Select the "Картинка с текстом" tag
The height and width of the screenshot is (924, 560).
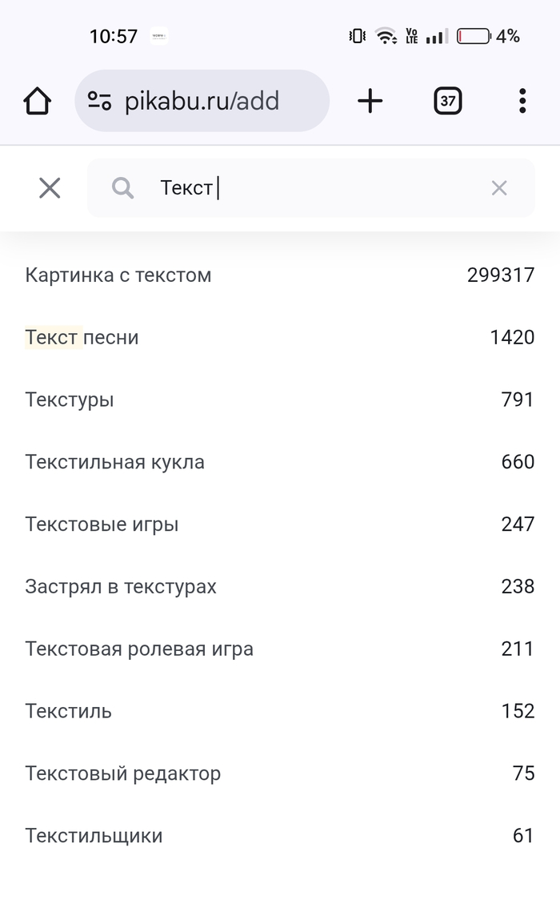pos(118,275)
